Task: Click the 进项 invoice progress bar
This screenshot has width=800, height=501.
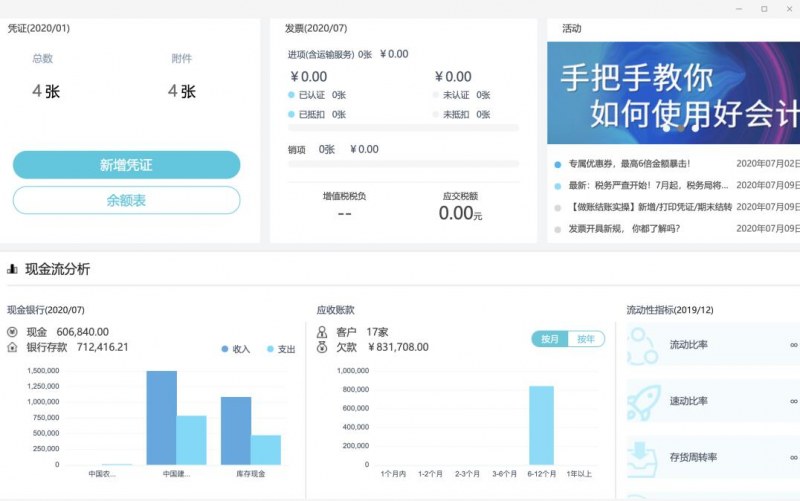Action: [x=404, y=128]
